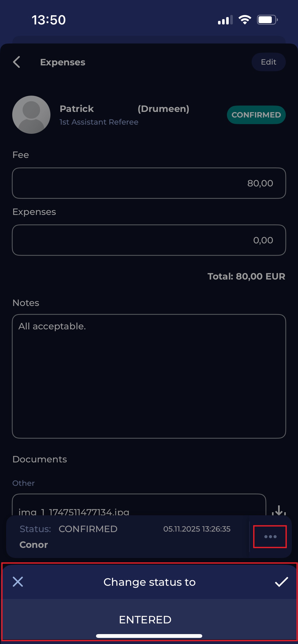
Task: Tap the Change status to header
Action: [x=149, y=582]
